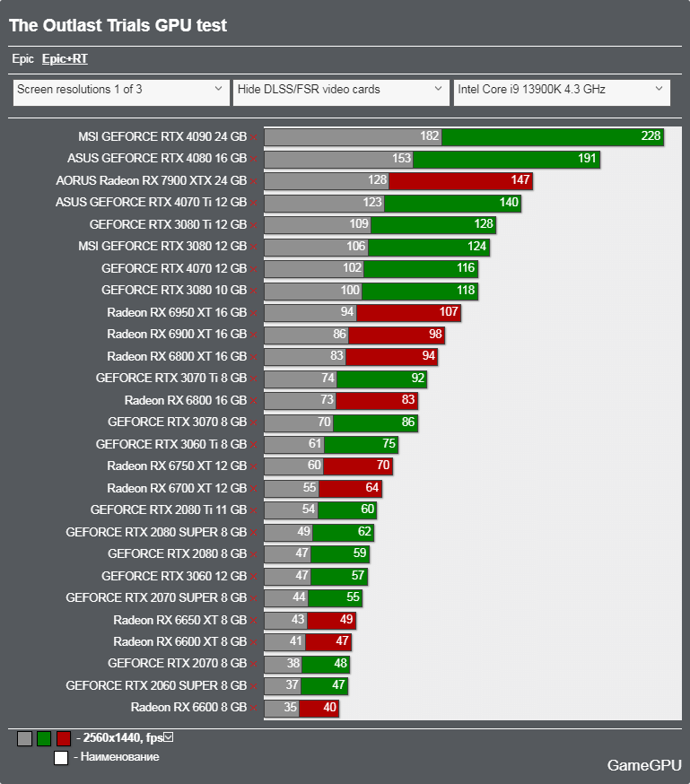Screen dimensions: 690x784
Task: Click red X beside GEFORCE RTX 3080 10 GB
Action: [254, 291]
